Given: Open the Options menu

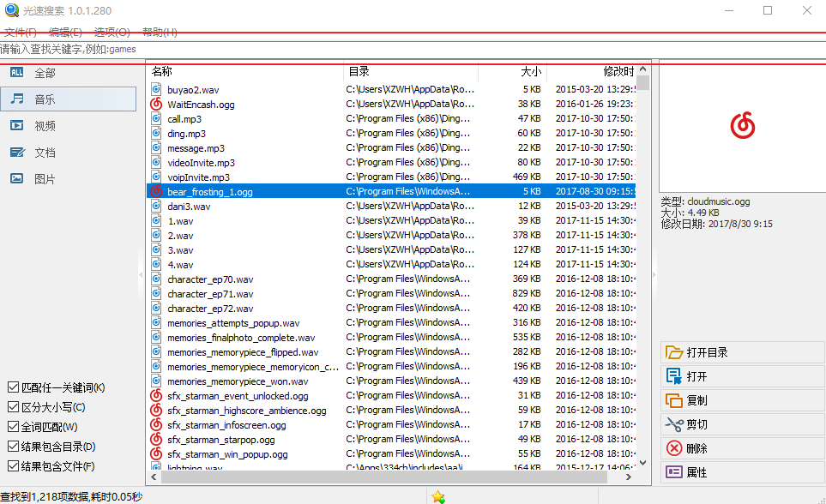Looking at the screenshot, I should coord(112,33).
